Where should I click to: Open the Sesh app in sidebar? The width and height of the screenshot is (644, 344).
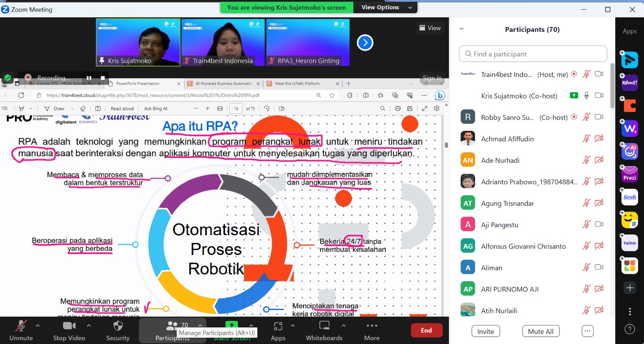[x=630, y=197]
